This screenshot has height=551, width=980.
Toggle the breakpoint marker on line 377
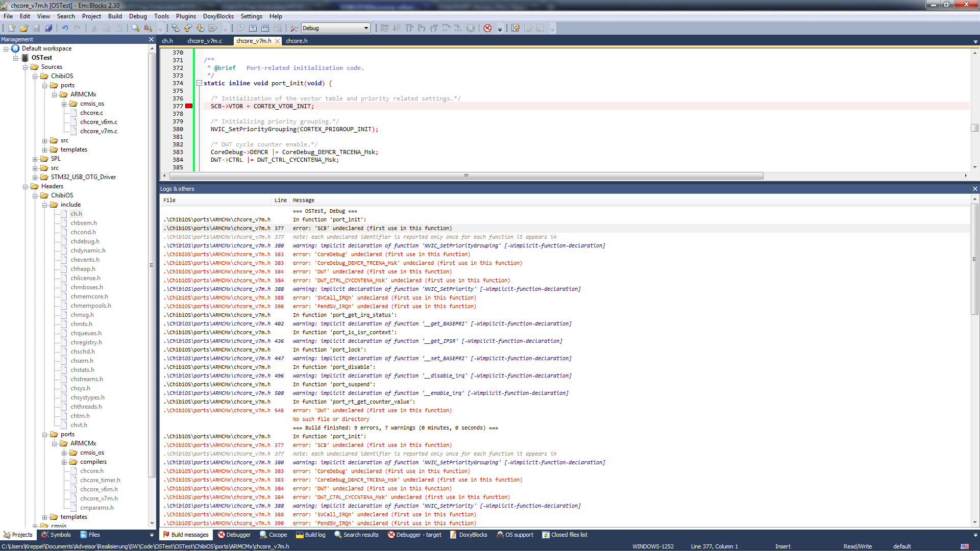coord(189,106)
